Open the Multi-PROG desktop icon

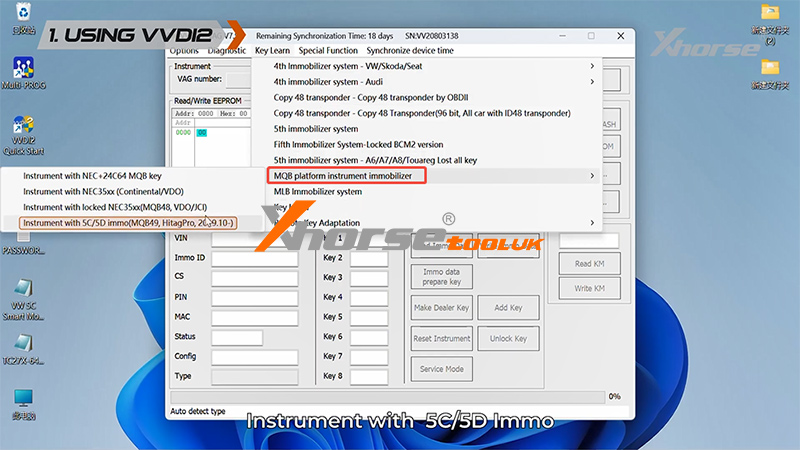click(x=23, y=74)
